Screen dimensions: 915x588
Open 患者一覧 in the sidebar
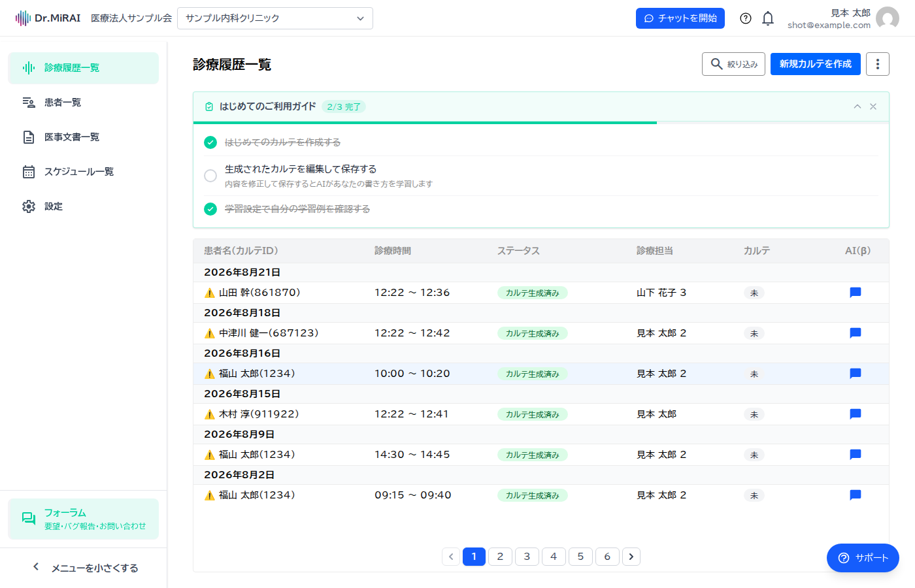(83, 103)
